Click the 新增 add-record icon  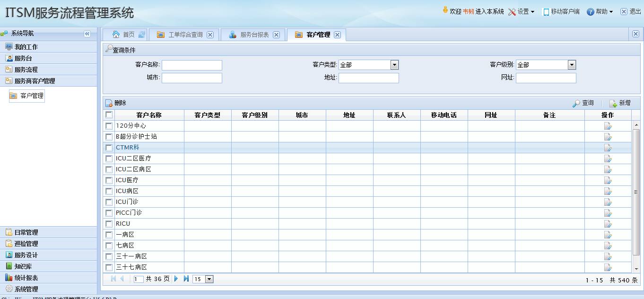coord(612,103)
